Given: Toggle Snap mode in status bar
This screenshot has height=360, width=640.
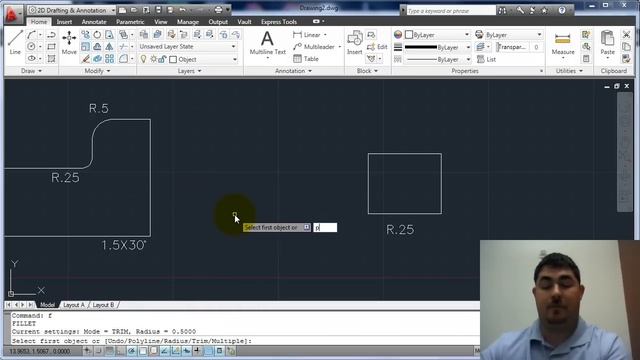Looking at the screenshot, I should point(98,351).
